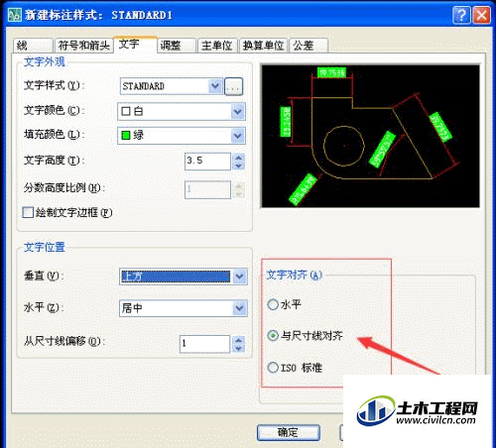Increase 从尺寸线偏移 with the up arrow
Screen dimensions: 496x448
coord(239,340)
